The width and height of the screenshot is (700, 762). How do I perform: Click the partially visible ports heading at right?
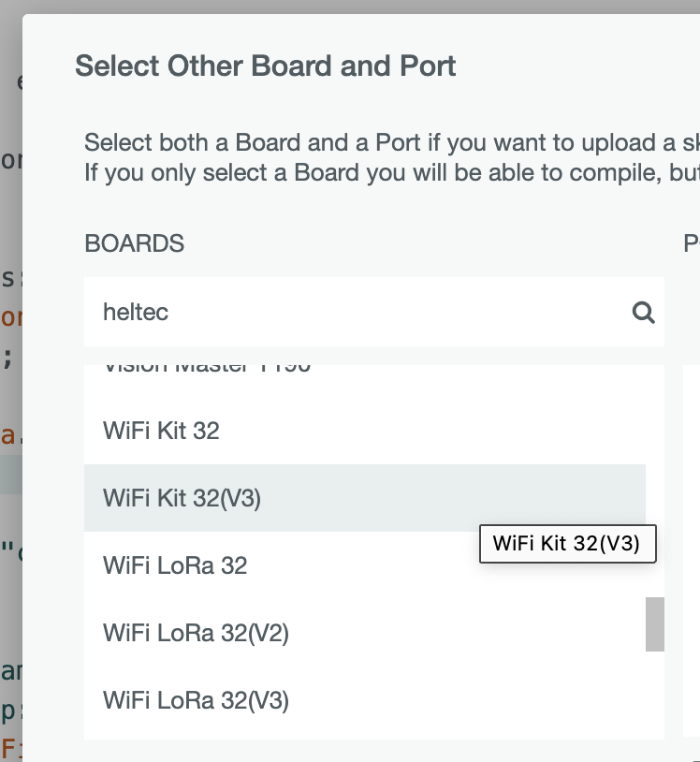tap(692, 244)
